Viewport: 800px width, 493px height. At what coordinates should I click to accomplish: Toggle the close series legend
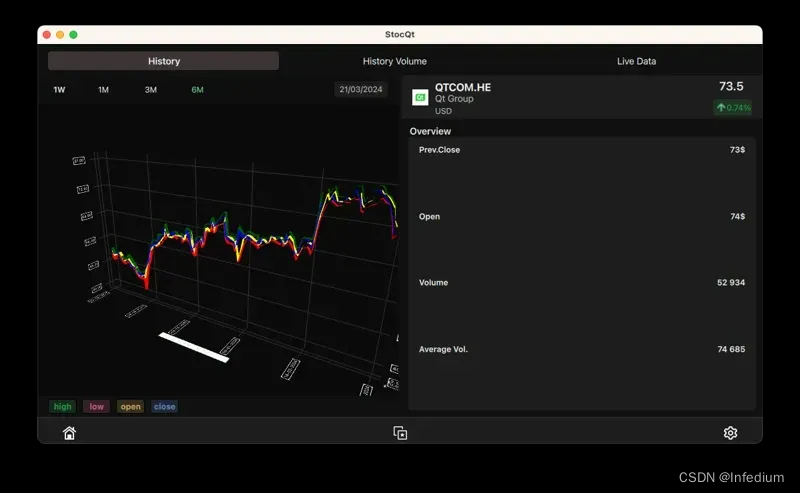(164, 406)
